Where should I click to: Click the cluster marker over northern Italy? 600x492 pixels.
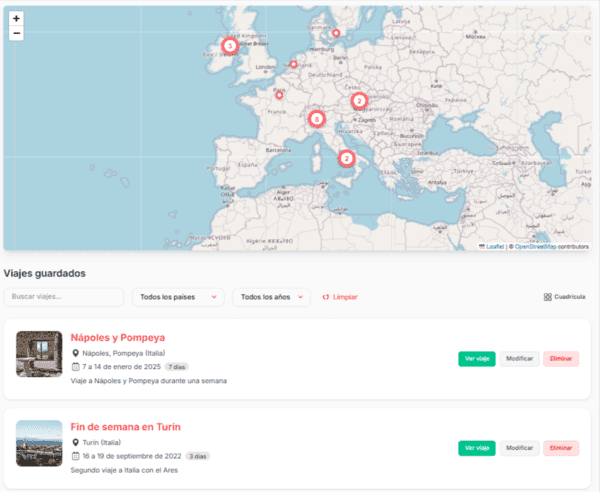click(316, 119)
